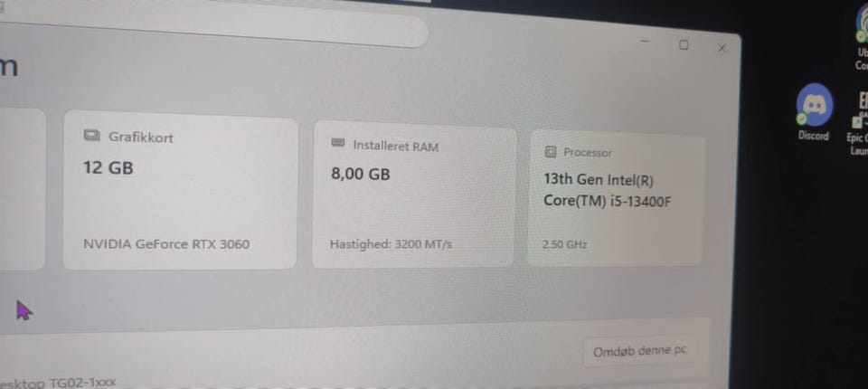Minimize the Settings window
Viewport: 868px width, 389px height.
pyautogui.click(x=645, y=41)
